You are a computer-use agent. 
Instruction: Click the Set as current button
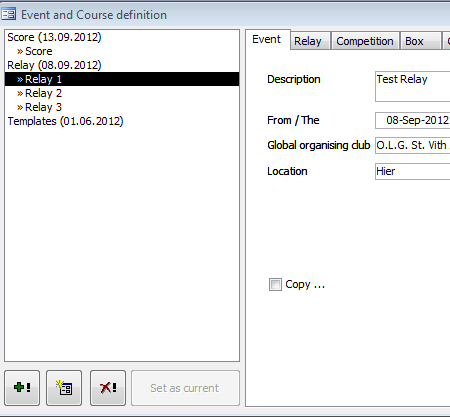coord(185,388)
